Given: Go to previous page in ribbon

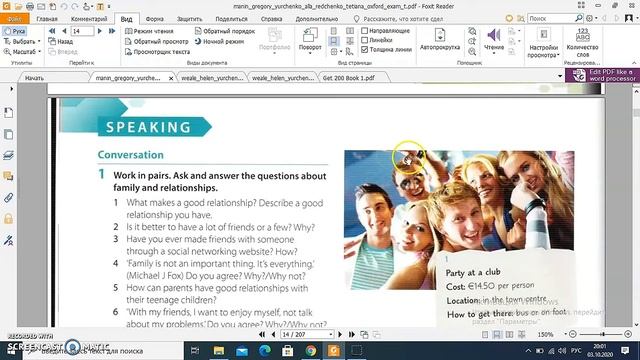Looking at the screenshot, I should tap(64, 31).
